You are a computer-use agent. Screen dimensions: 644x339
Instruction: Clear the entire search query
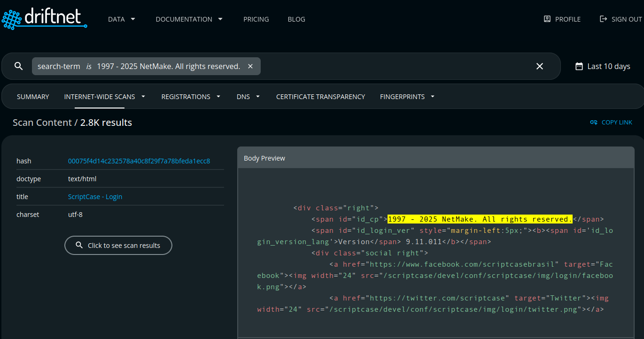pyautogui.click(x=539, y=66)
